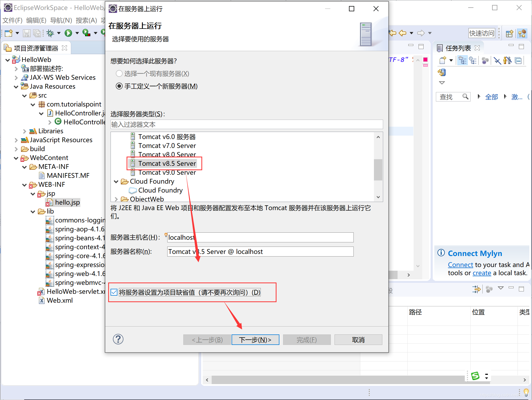Viewport: 532px width, 400px height.
Task: Click the help question mark icon
Action: pos(118,339)
